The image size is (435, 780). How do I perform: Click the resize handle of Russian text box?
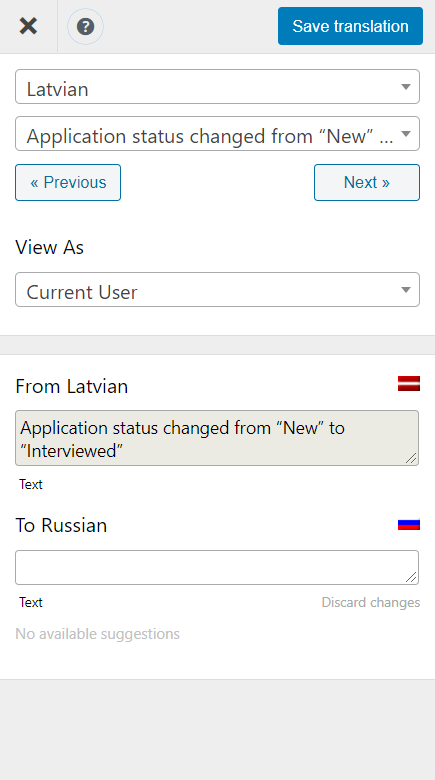(411, 577)
